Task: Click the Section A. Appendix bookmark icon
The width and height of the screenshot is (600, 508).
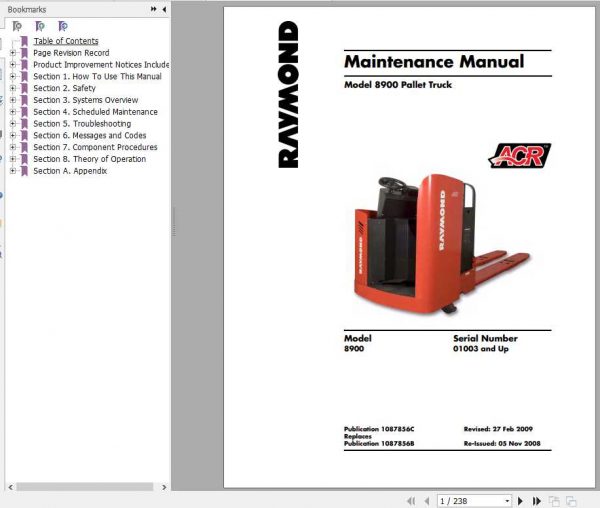Action: click(24, 171)
